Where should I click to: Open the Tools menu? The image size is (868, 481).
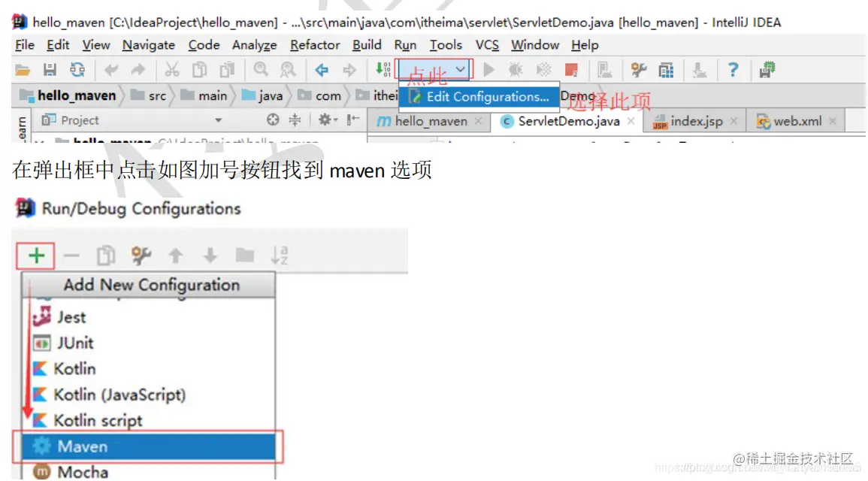[x=446, y=45]
